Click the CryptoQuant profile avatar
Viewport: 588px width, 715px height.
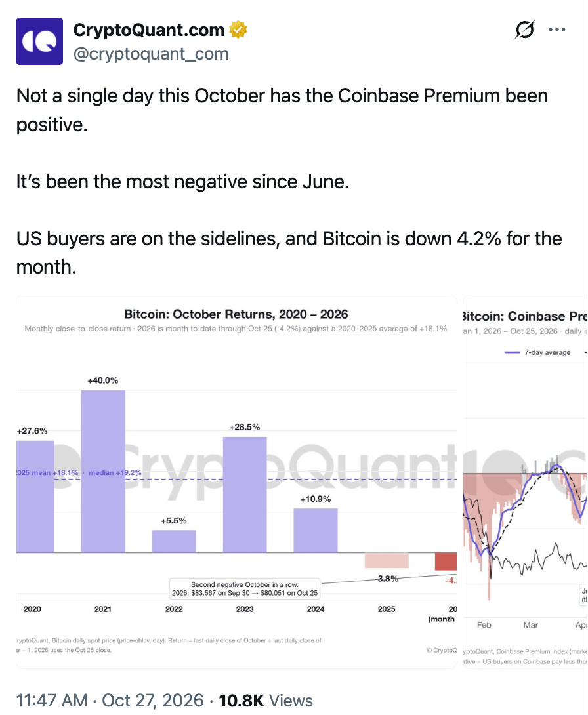coord(39,41)
